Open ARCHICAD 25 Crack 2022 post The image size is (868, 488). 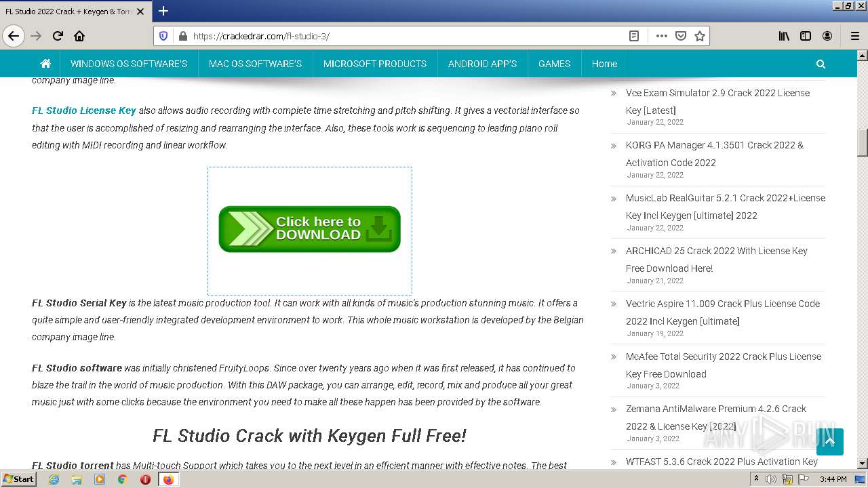click(x=717, y=260)
